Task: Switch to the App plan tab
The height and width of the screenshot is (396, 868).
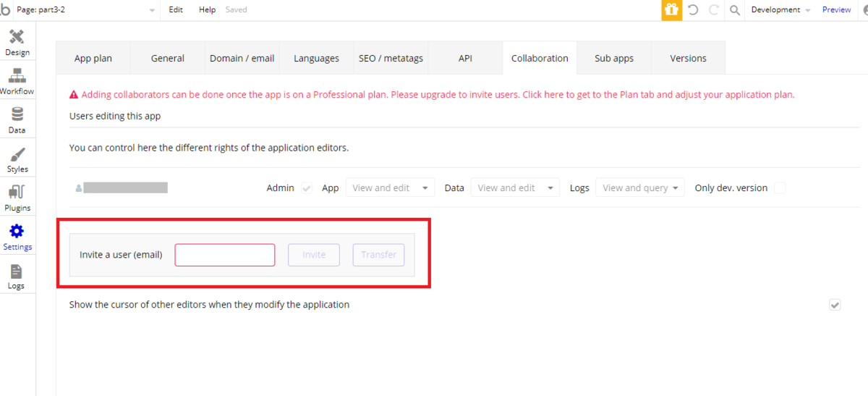Action: pos(93,59)
